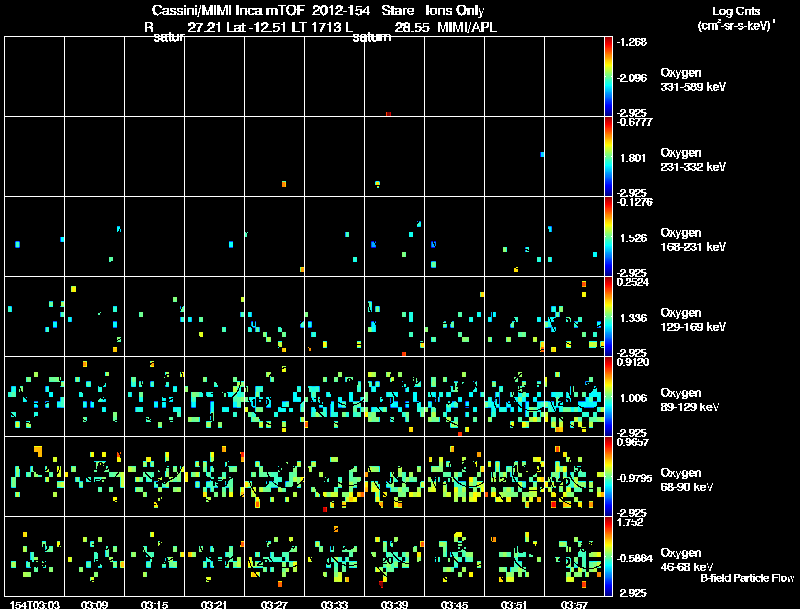Click the Oxygen 46-68 keV label
The height and width of the screenshot is (609, 800).
pos(687,560)
